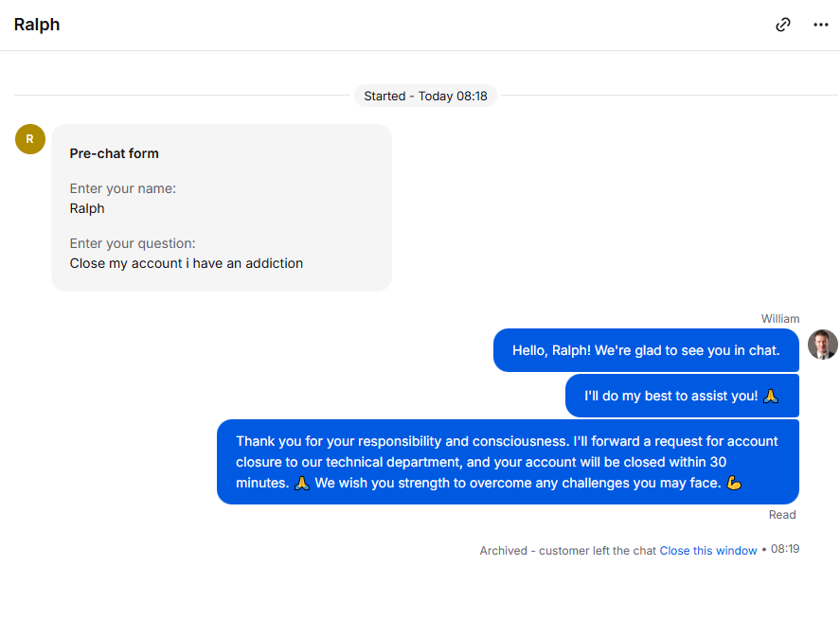Select the Ralph chat title in header
The image size is (840, 619).
click(37, 25)
